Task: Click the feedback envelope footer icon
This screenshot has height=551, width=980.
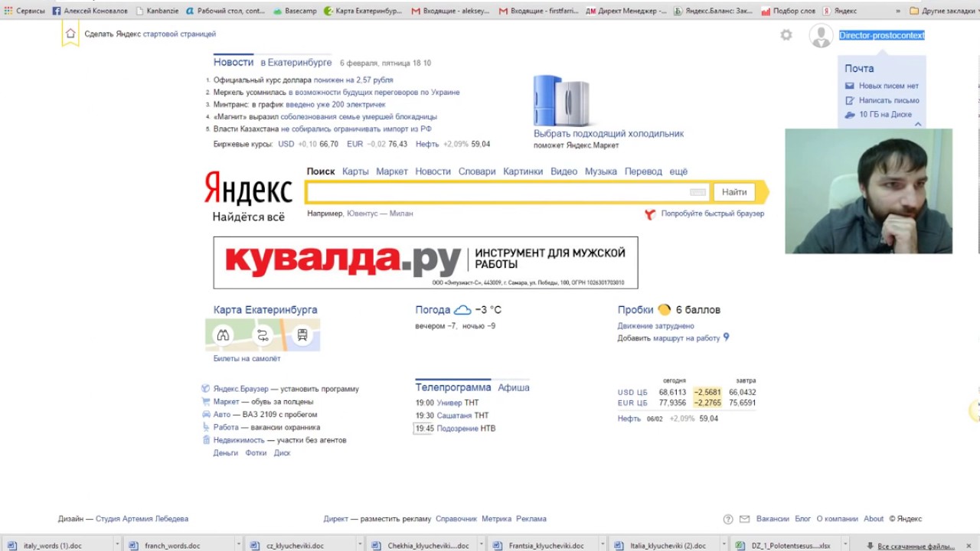Action: point(745,519)
